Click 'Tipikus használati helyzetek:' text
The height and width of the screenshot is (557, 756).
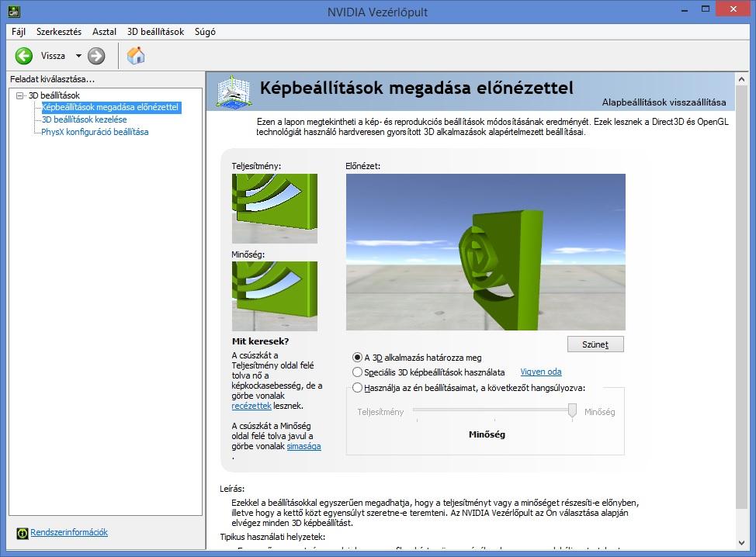273,537
